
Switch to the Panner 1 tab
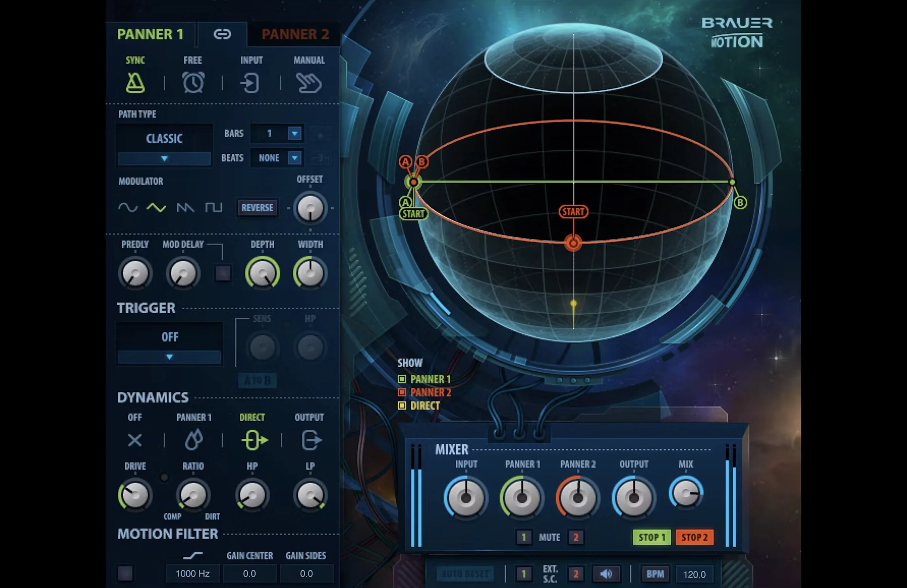click(151, 34)
